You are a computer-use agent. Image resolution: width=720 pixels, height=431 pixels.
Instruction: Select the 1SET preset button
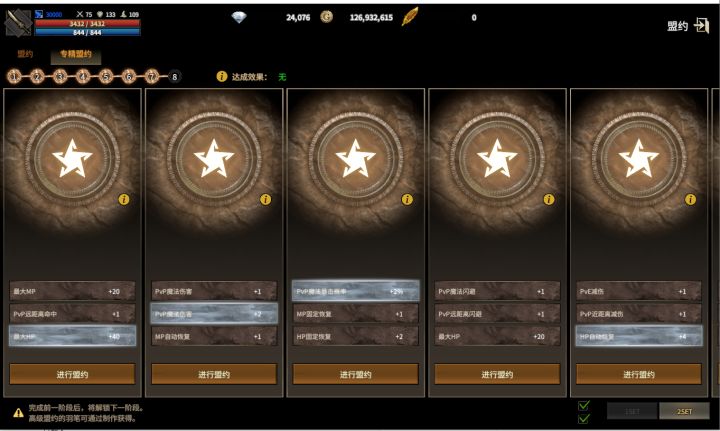click(632, 411)
